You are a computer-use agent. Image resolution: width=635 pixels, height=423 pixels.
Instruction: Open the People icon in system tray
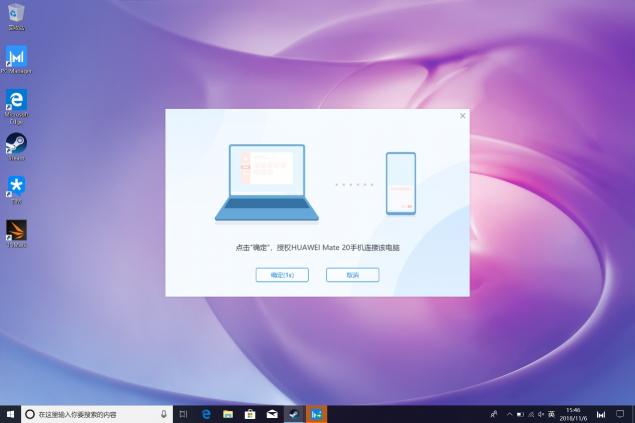pyautogui.click(x=494, y=414)
